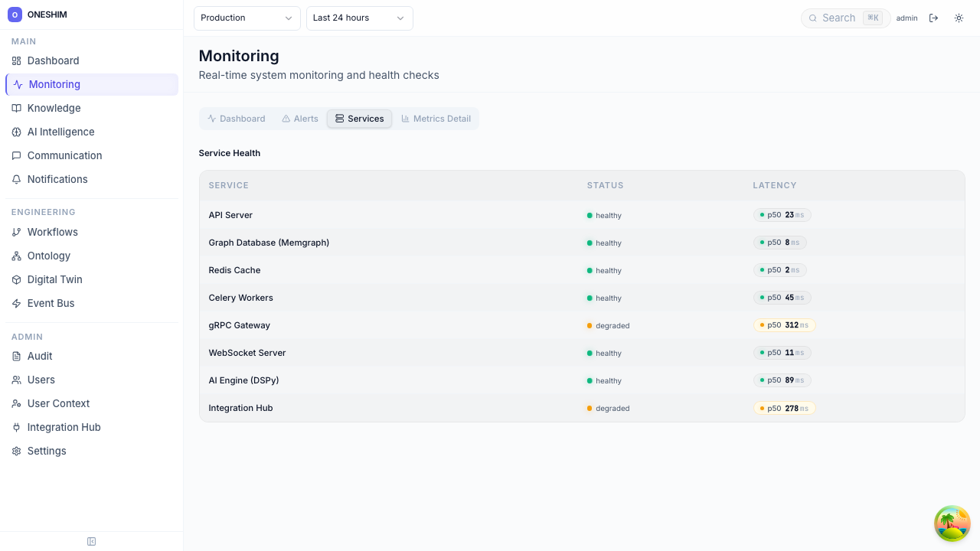Screen dimensions: 980x551
Task: Expand the Last 24 hours dropdown
Action: [x=359, y=18]
